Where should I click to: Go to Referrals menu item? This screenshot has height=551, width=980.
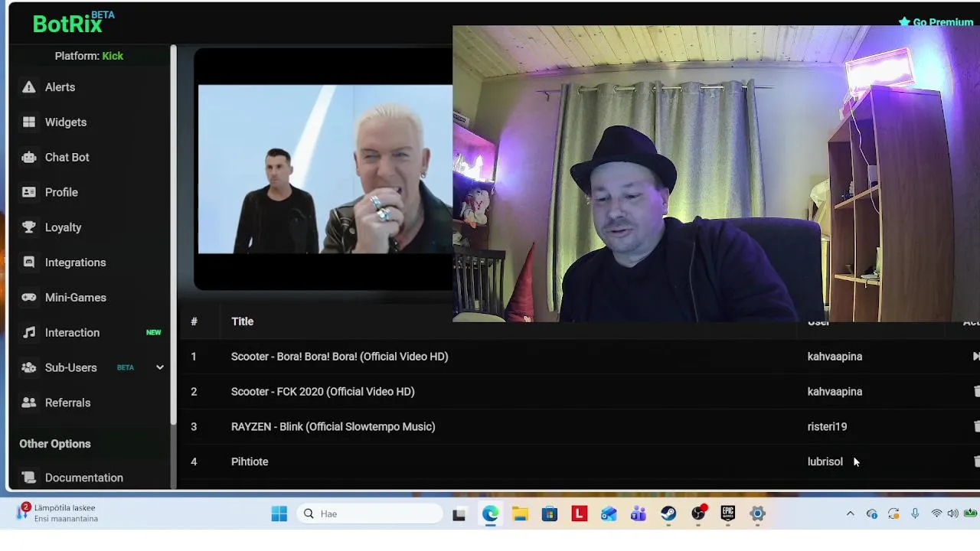pos(67,403)
